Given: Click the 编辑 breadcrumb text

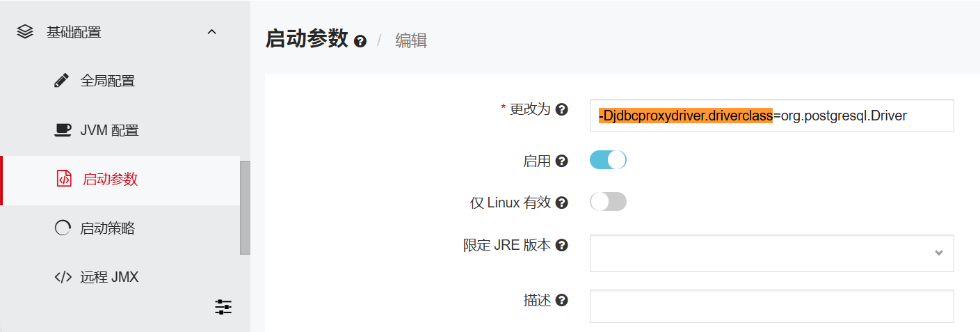Looking at the screenshot, I should (411, 40).
